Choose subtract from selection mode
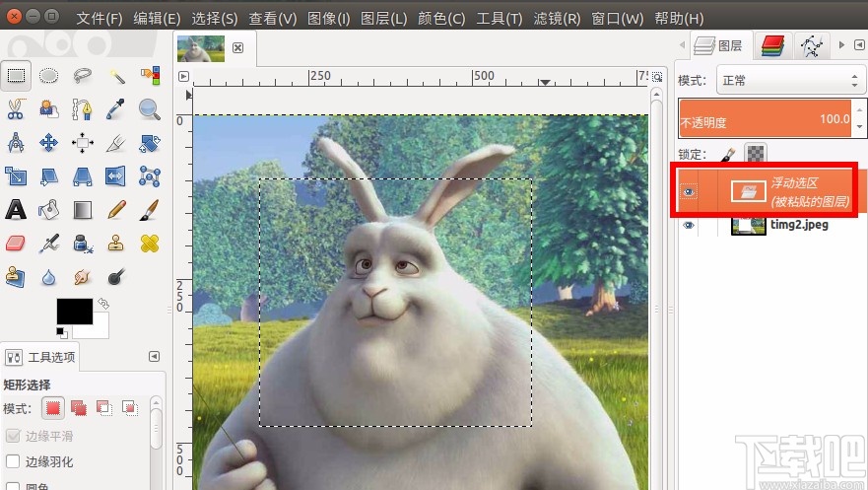 [x=104, y=408]
